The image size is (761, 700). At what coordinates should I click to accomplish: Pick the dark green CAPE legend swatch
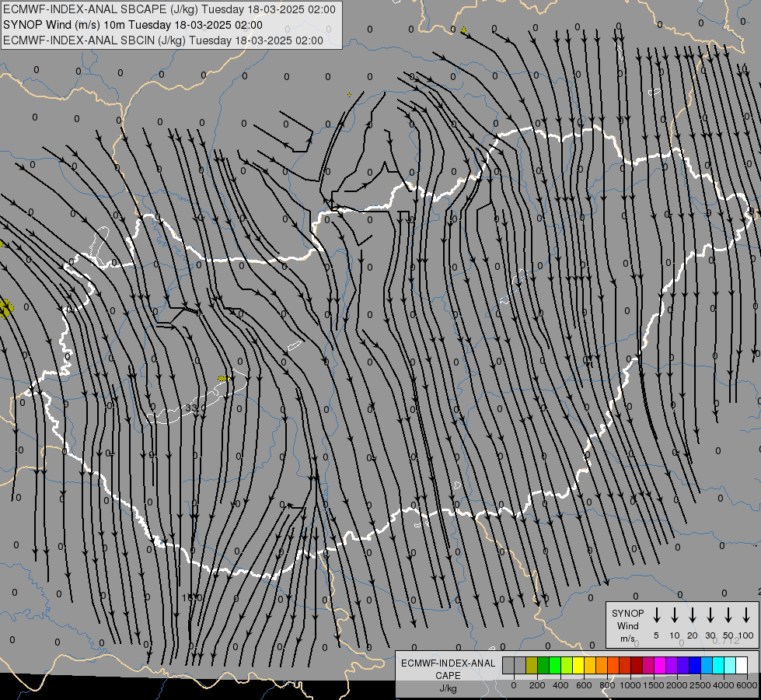[543, 665]
